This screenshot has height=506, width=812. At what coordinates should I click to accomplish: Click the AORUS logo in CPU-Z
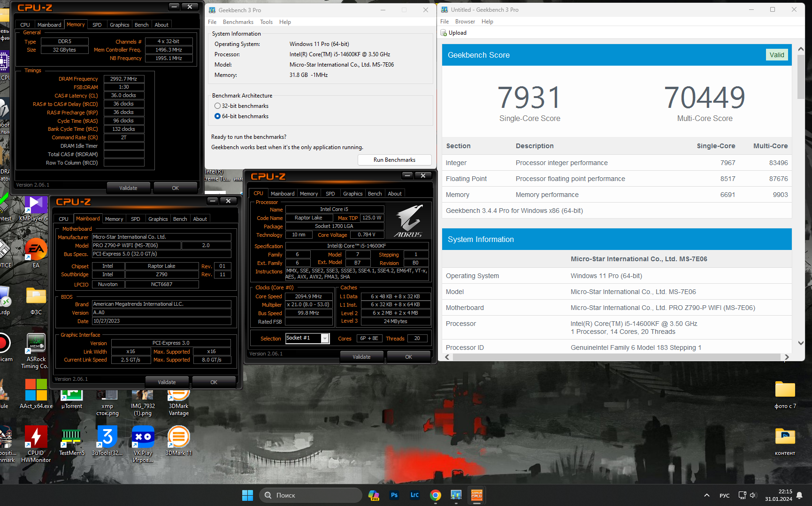click(408, 221)
